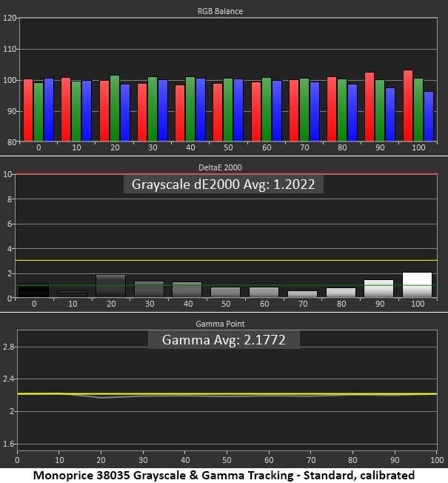
Task: Click the DeltaE bar at 20
Action: coord(111,286)
